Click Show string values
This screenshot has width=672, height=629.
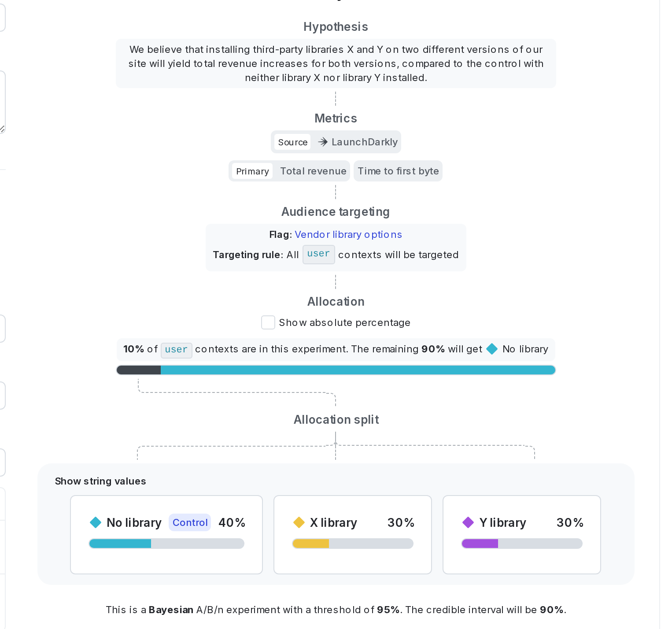pyautogui.click(x=100, y=481)
